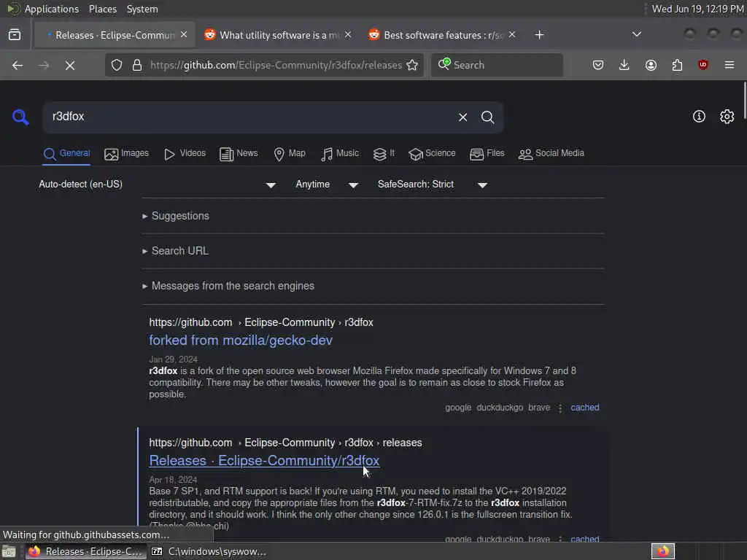Open the About info icon
Viewport: 747px width, 560px height.
[699, 116]
